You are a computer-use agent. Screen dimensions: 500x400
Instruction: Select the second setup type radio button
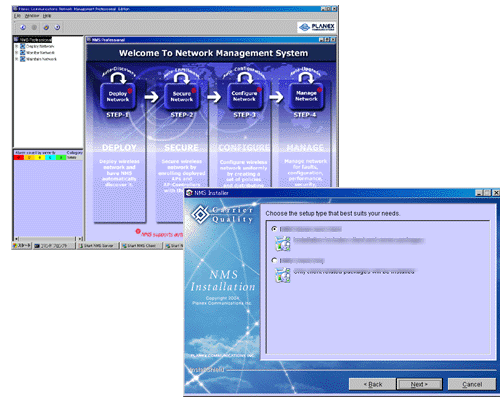274,260
